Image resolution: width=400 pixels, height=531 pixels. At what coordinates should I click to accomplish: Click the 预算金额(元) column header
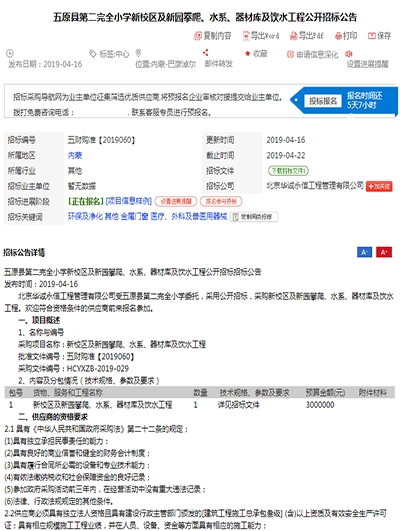[325, 392]
